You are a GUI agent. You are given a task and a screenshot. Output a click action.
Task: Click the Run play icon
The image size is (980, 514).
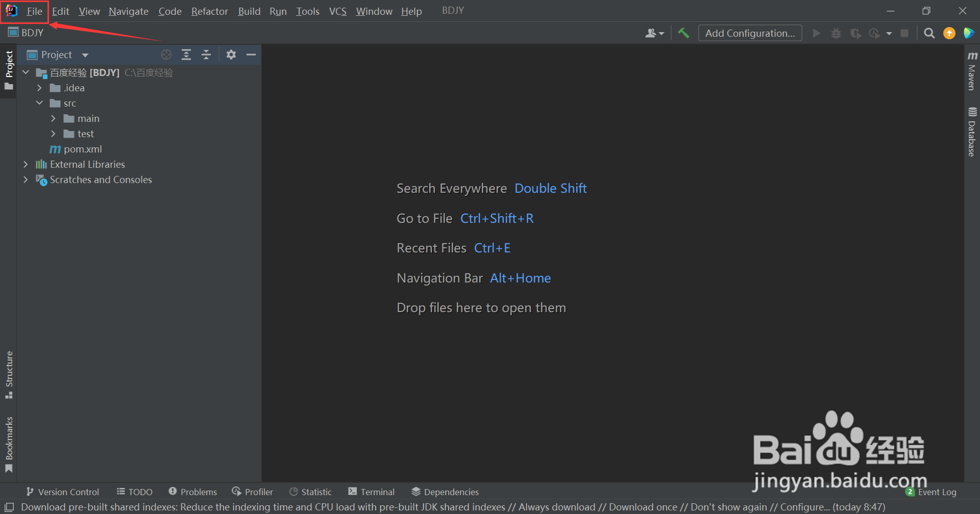(x=817, y=33)
